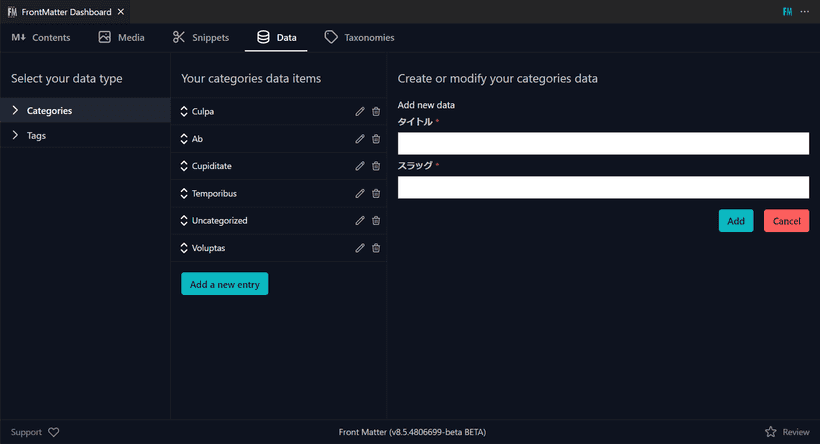Focus the タイトル input field
The width and height of the screenshot is (820, 444).
pyautogui.click(x=603, y=144)
